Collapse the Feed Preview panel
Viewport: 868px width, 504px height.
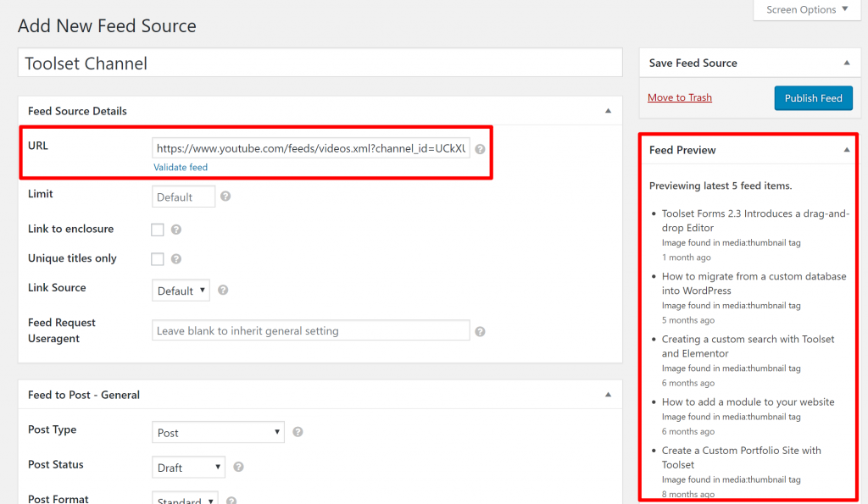pos(847,150)
